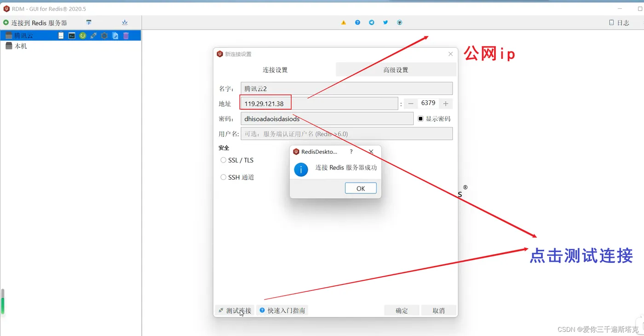Click the 新连接设置 dialog title
Viewport: 644px width, 336px height.
tap(238, 54)
